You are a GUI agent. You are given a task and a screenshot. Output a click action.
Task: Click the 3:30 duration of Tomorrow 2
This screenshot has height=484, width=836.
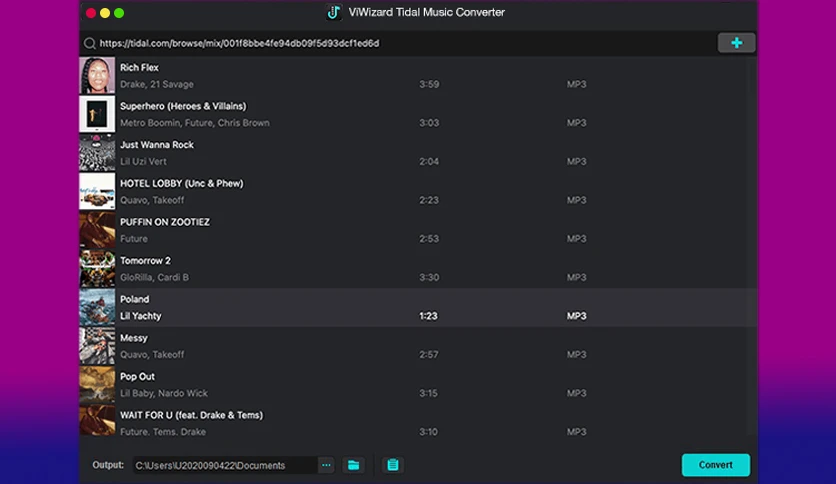tap(429, 278)
